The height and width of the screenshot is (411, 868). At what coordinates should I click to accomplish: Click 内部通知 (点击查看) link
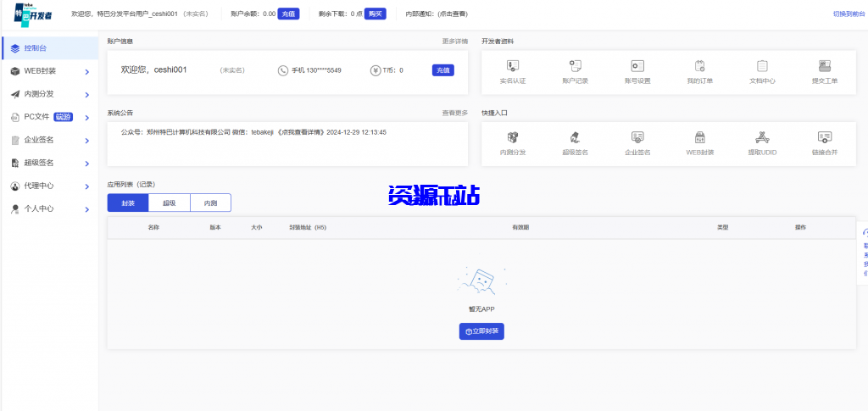(x=437, y=14)
